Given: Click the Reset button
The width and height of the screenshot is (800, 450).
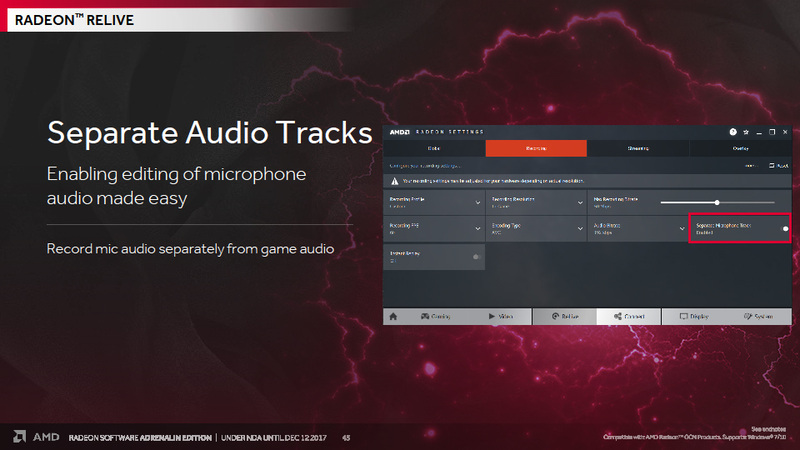Looking at the screenshot, I should [779, 166].
